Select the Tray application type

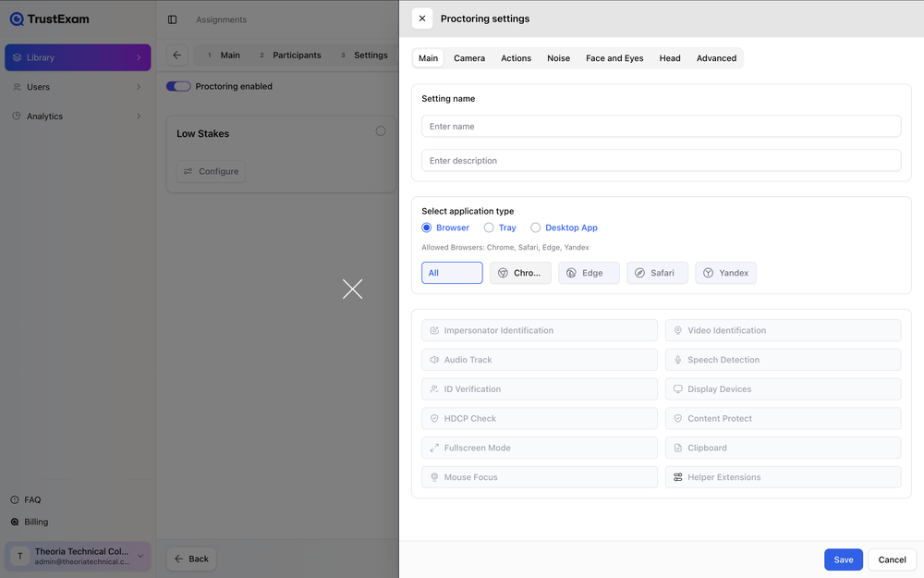500,228
